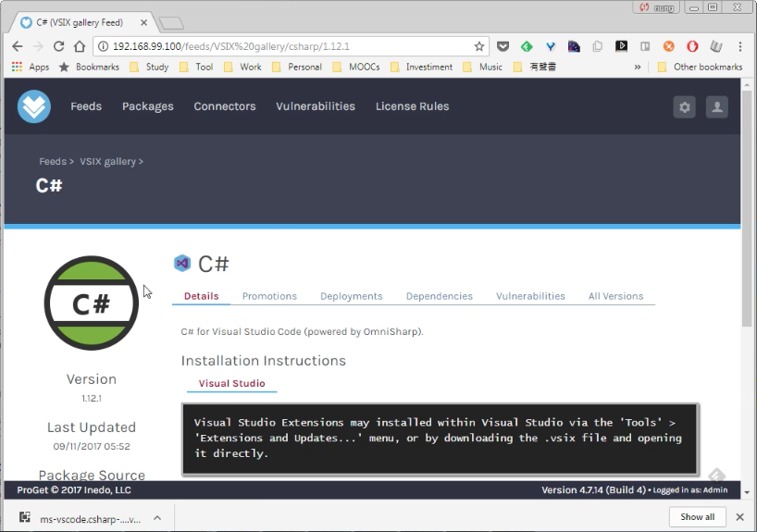Image resolution: width=757 pixels, height=532 pixels.
Task: Open the settings gear icon
Action: (x=685, y=106)
